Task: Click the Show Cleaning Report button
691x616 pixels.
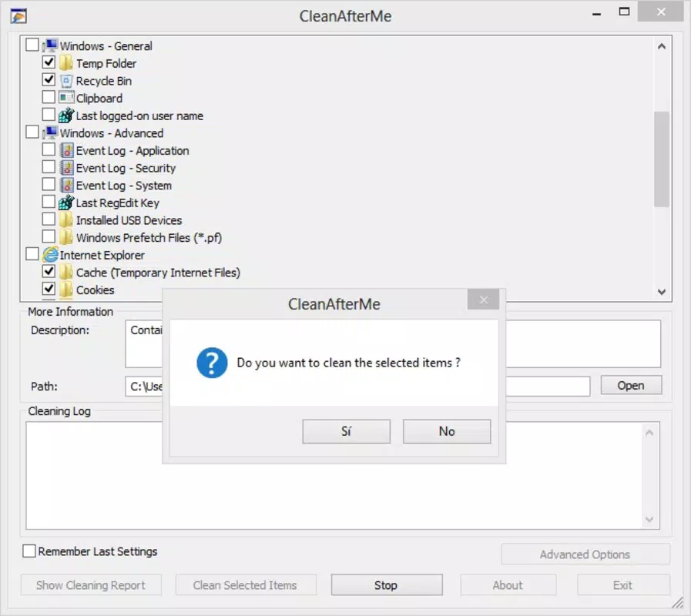Action: click(91, 585)
